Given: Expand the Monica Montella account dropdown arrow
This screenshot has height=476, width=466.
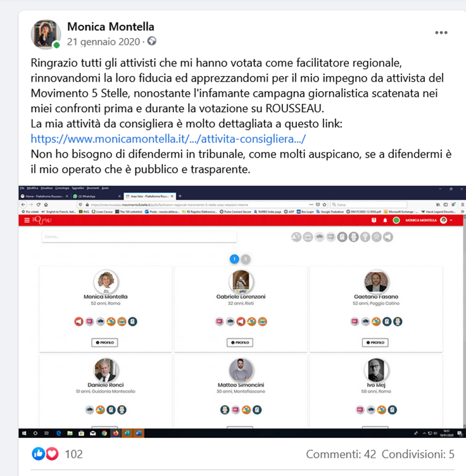Looking at the screenshot, I should [451, 220].
